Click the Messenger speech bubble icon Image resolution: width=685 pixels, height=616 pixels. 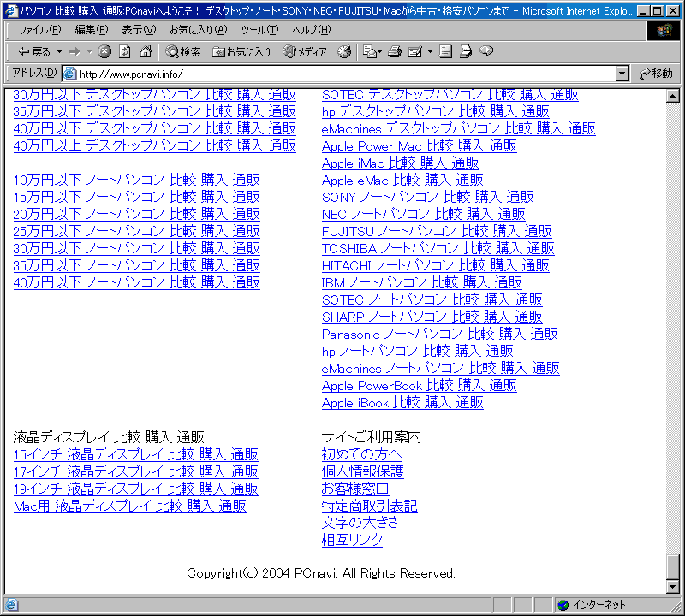pos(486,51)
